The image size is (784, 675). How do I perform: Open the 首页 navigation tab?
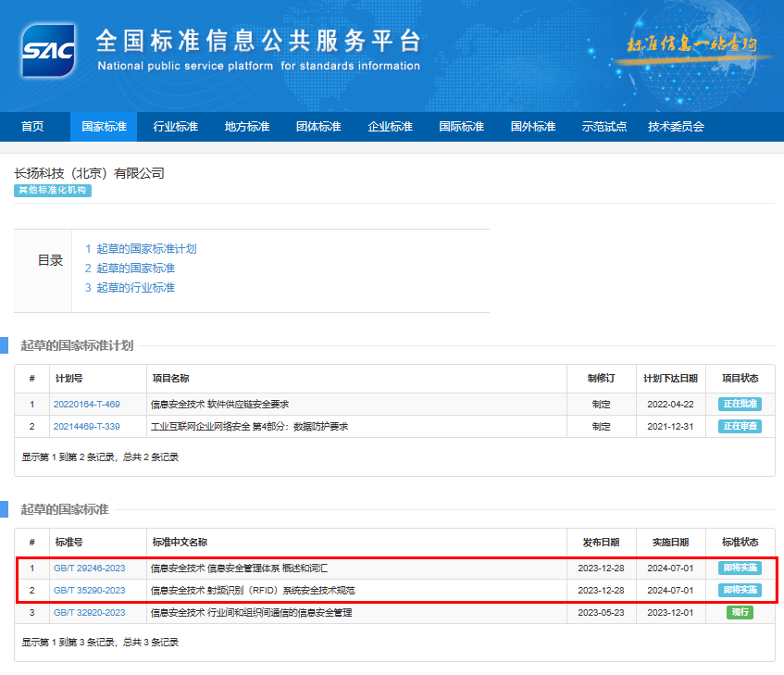pos(32,127)
